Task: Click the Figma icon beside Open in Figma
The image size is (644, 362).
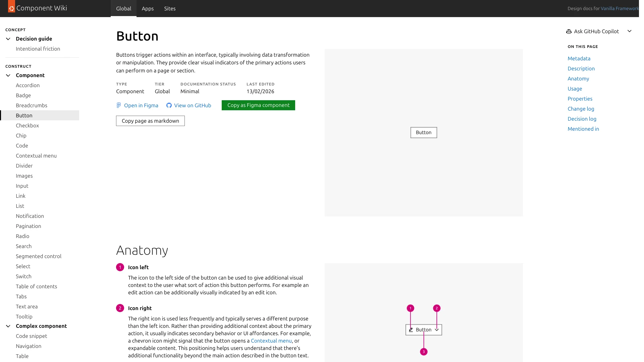Action: (x=119, y=105)
